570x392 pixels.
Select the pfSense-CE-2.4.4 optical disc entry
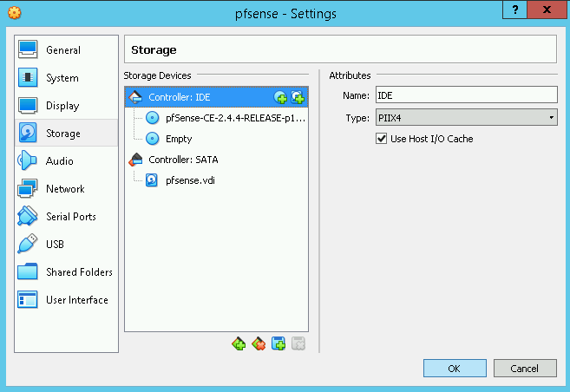(x=234, y=118)
